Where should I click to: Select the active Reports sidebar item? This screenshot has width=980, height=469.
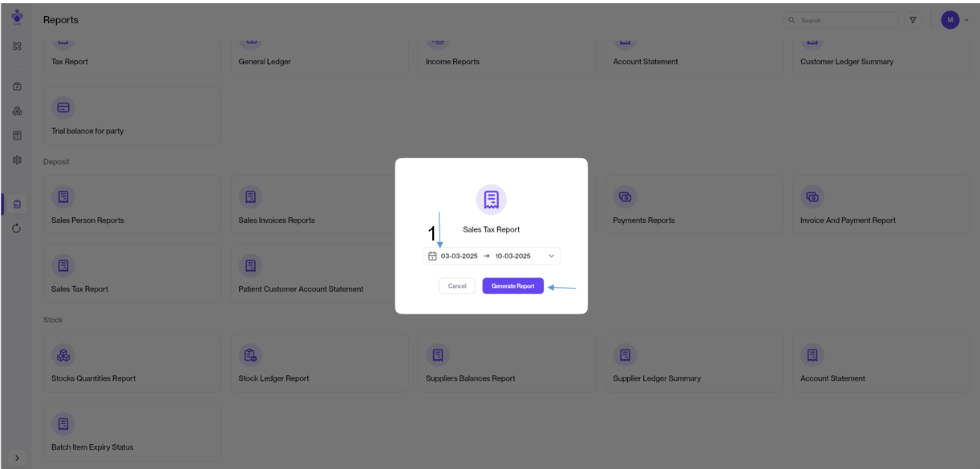pyautogui.click(x=17, y=204)
